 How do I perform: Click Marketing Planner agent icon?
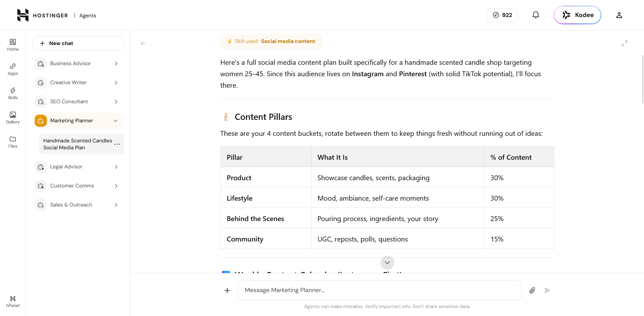(41, 121)
